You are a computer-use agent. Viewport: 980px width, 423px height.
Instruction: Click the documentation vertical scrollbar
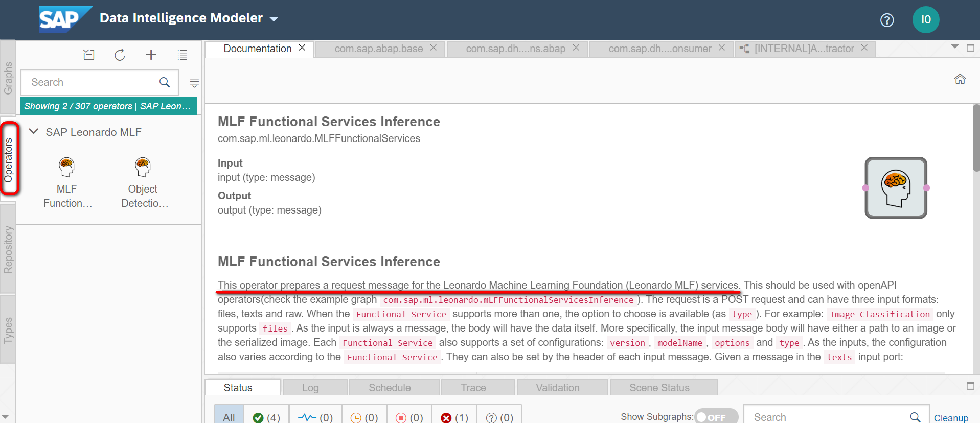point(976,138)
